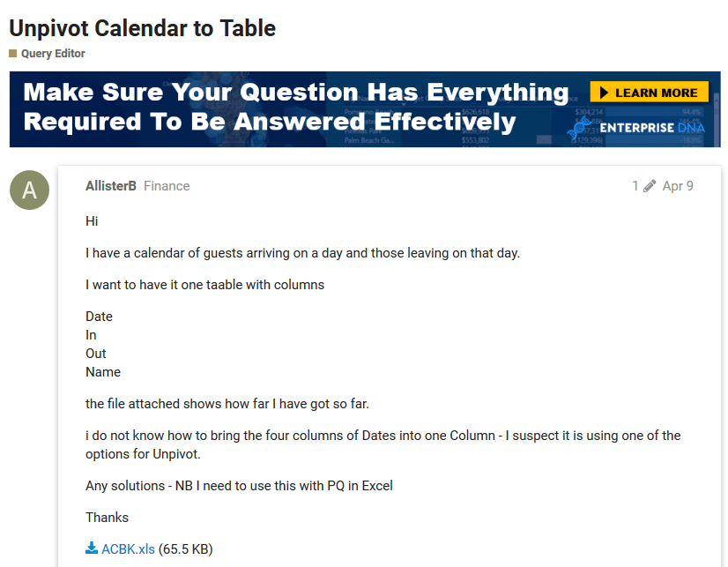The height and width of the screenshot is (567, 728).
Task: Click the 65.5 KB file size text
Action: point(186,548)
